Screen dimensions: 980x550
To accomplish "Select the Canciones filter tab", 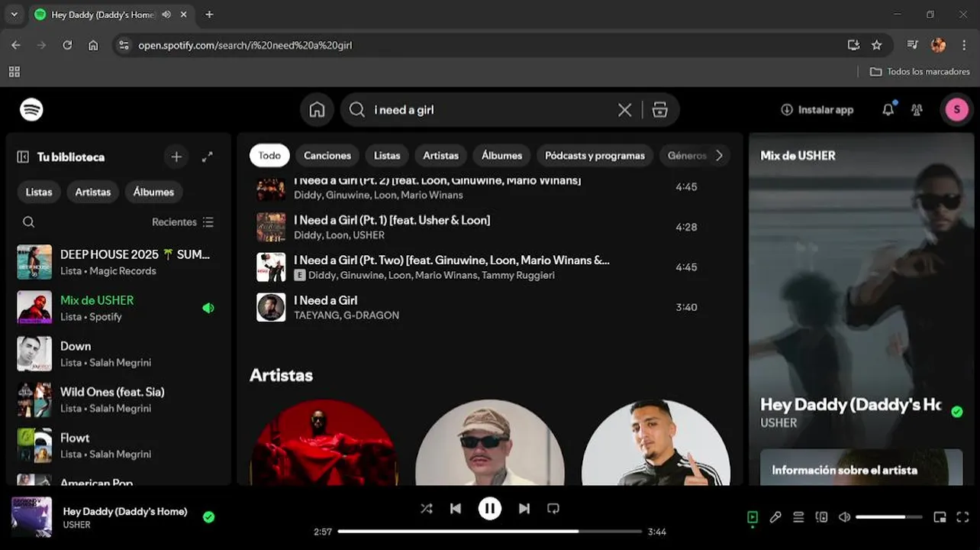I will point(327,155).
